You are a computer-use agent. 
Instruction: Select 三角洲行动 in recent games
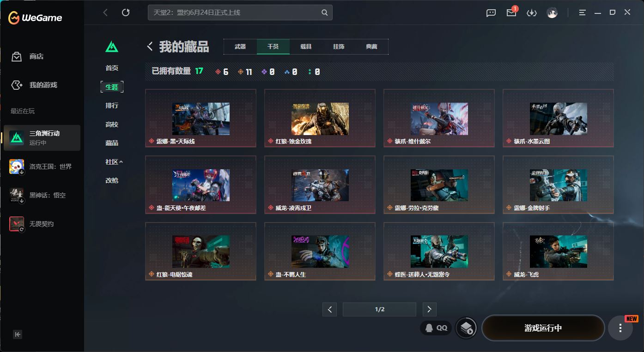tap(42, 138)
